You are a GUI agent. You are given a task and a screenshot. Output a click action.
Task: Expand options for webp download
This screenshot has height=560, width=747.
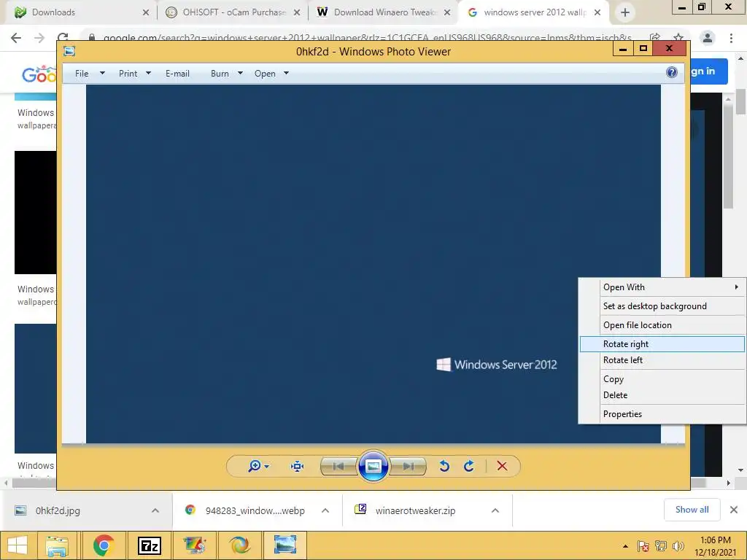pos(325,510)
